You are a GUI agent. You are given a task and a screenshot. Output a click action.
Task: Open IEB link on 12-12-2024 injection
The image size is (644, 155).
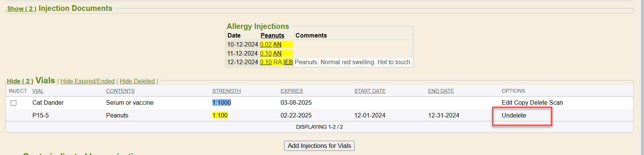click(x=288, y=62)
